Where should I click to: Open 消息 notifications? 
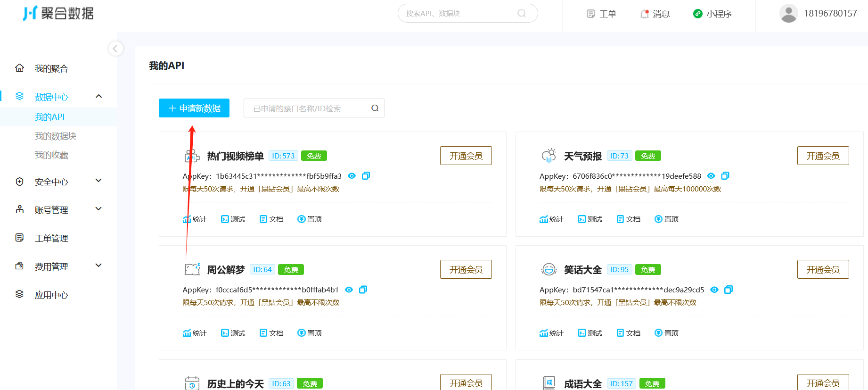point(655,14)
